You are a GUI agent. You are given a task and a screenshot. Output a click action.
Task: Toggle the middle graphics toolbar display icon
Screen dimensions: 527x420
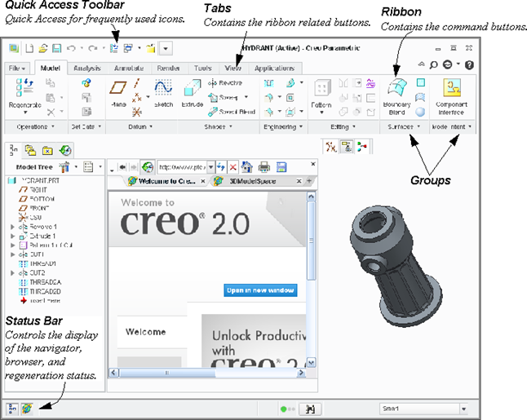click(347, 147)
